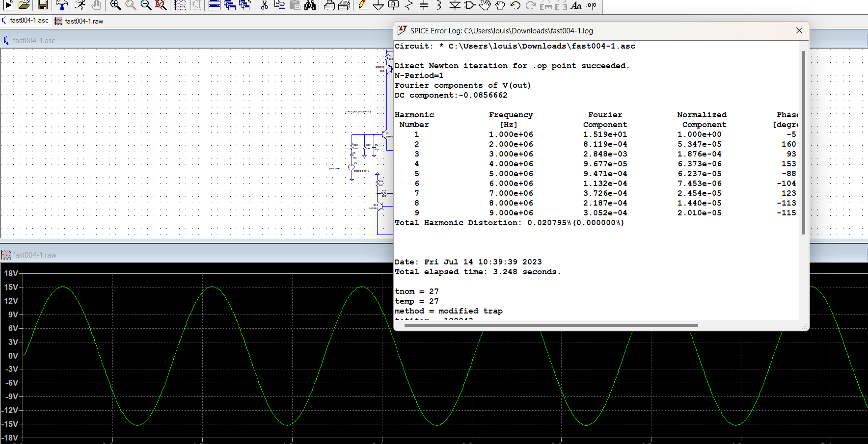Select the Zoom In magnifier
The image size is (868, 444).
pos(115,5)
